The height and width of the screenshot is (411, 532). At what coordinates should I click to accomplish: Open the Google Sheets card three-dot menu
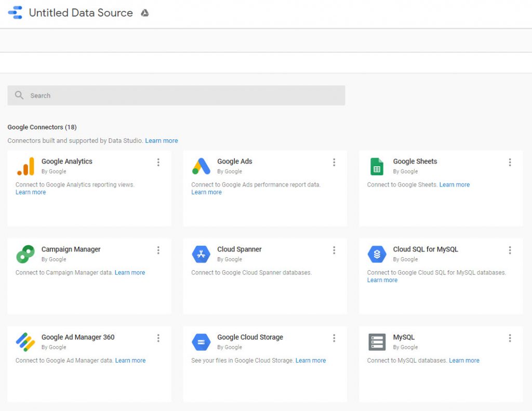510,162
